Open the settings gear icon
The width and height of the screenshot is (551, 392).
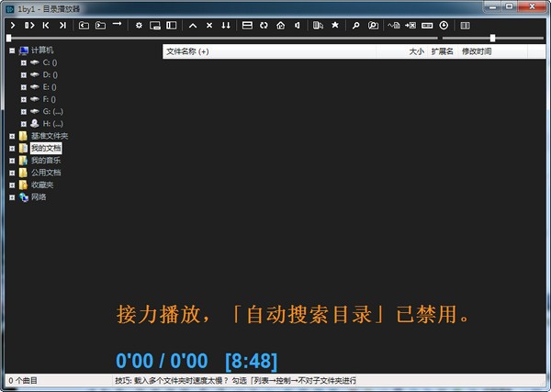(x=139, y=25)
